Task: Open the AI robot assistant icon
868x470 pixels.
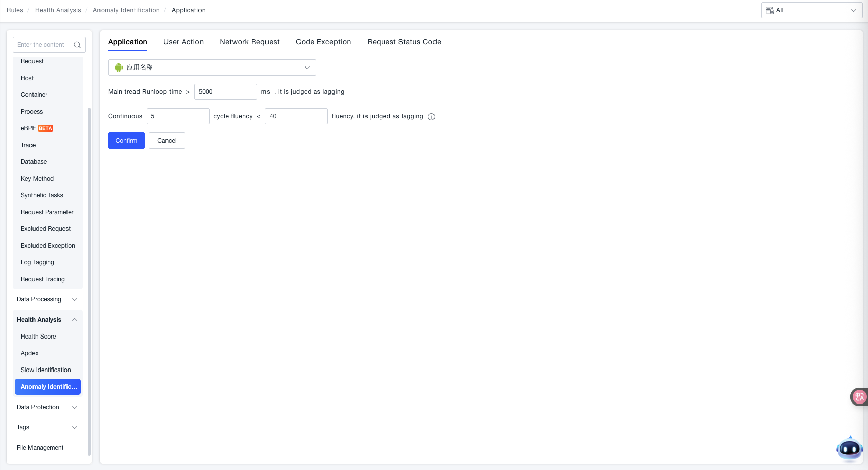Action: 849,449
